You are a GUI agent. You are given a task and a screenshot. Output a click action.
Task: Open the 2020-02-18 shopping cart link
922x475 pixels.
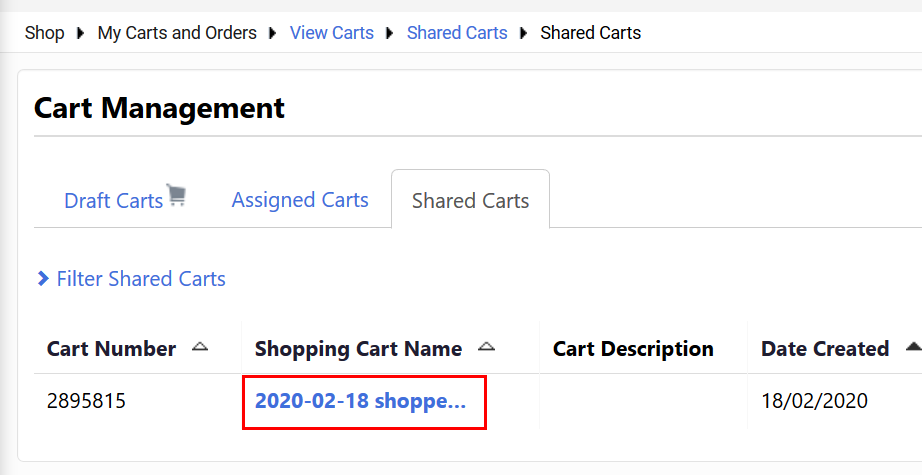[x=361, y=401]
